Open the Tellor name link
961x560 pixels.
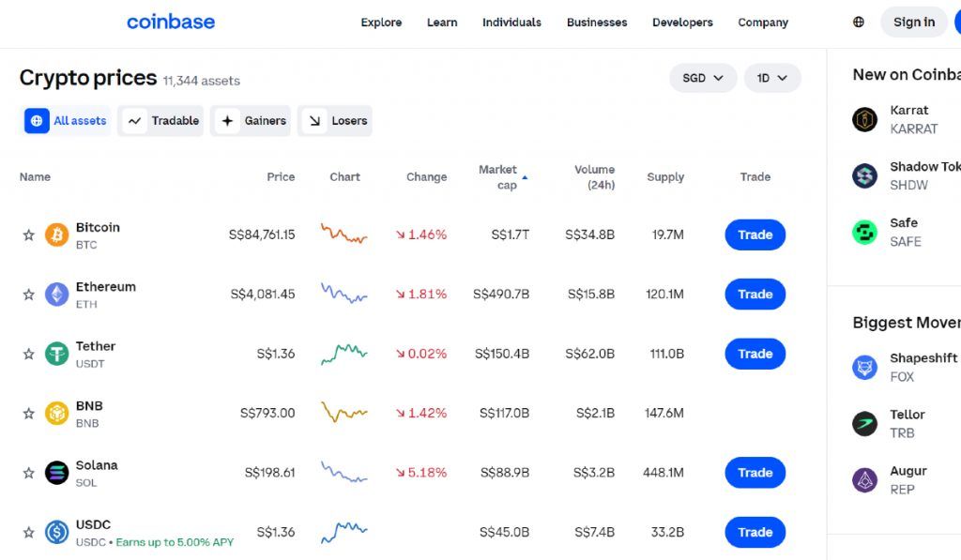pos(908,415)
